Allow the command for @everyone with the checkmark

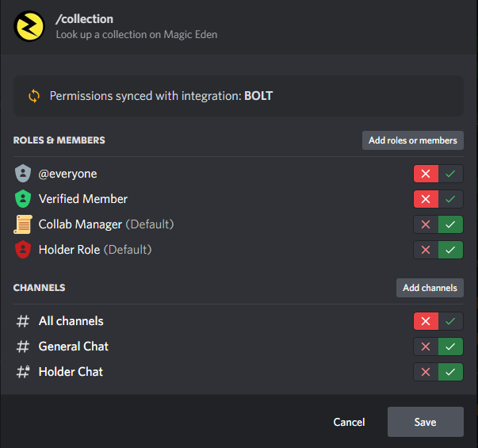pyautogui.click(x=450, y=174)
